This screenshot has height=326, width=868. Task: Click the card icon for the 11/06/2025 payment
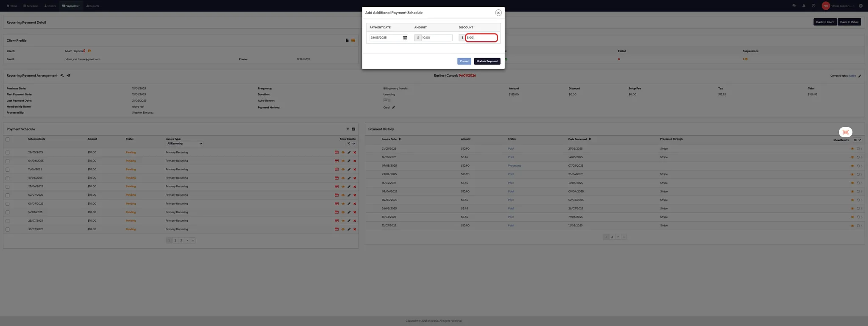tap(337, 170)
